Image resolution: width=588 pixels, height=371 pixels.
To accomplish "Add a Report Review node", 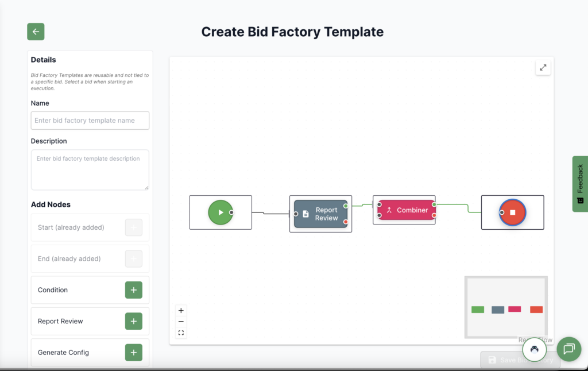I will tap(133, 321).
